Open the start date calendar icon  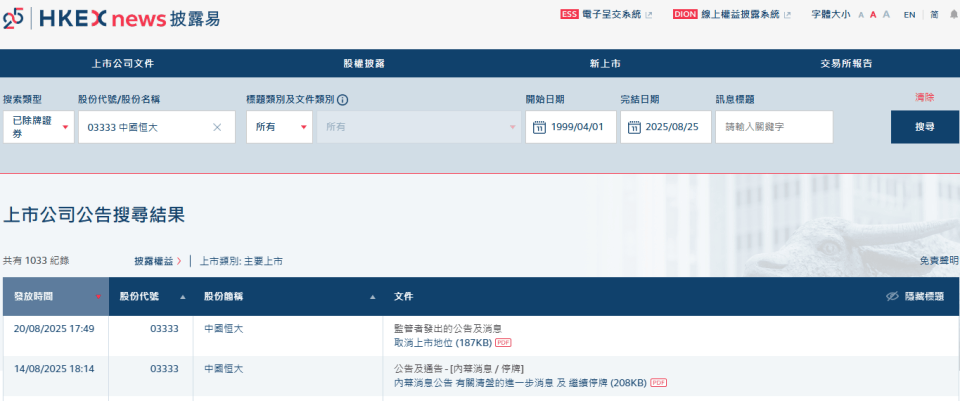click(539, 127)
